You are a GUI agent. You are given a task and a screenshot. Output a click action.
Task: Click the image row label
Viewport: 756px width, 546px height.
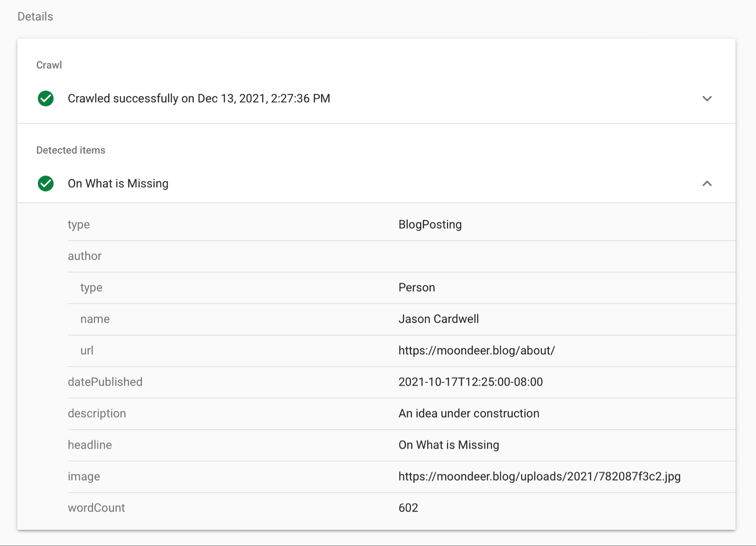pyautogui.click(x=84, y=477)
